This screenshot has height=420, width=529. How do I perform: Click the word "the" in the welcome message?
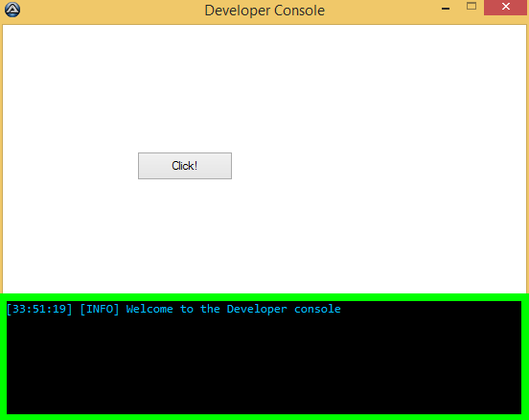click(x=210, y=310)
